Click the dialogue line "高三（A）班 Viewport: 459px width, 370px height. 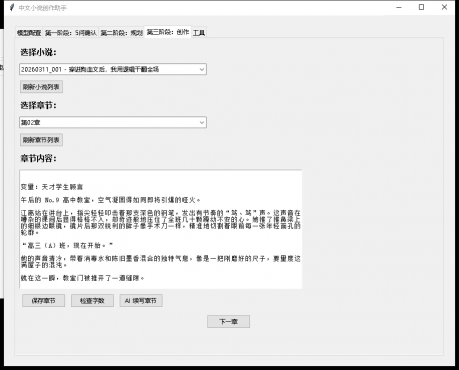(67, 246)
